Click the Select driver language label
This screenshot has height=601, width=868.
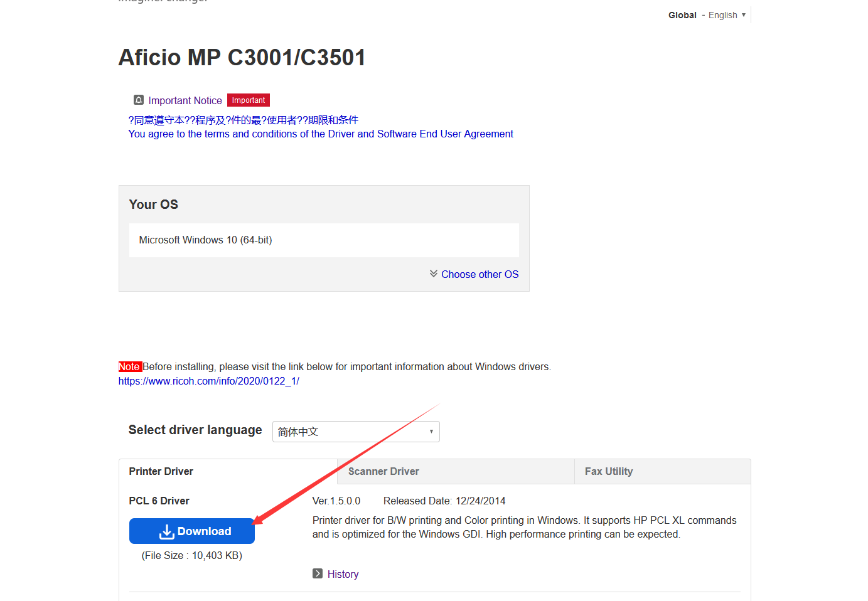[195, 430]
